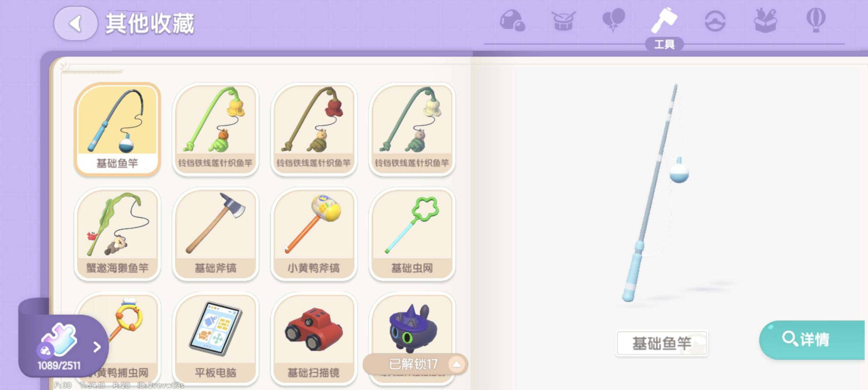
Task: Go back with the arrow button
Action: click(76, 23)
